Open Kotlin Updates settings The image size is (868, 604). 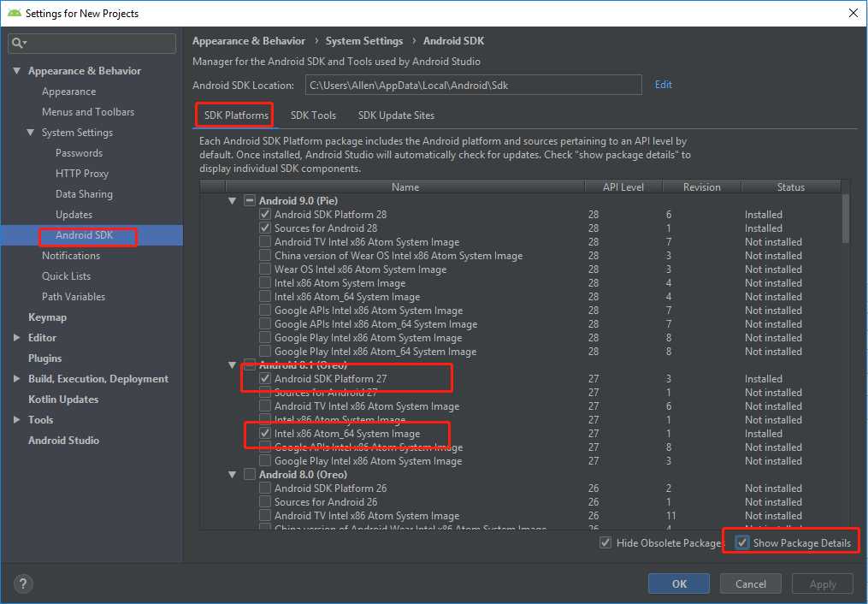(63, 400)
